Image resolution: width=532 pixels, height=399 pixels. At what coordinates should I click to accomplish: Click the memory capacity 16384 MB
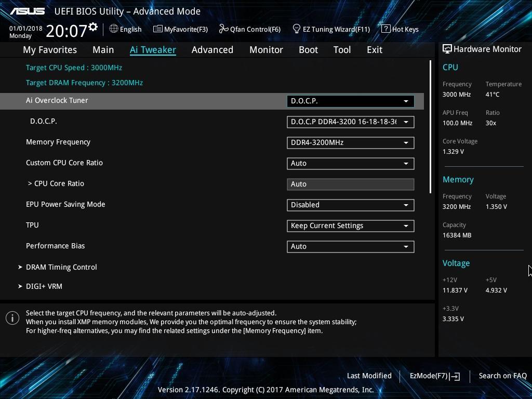[457, 235]
